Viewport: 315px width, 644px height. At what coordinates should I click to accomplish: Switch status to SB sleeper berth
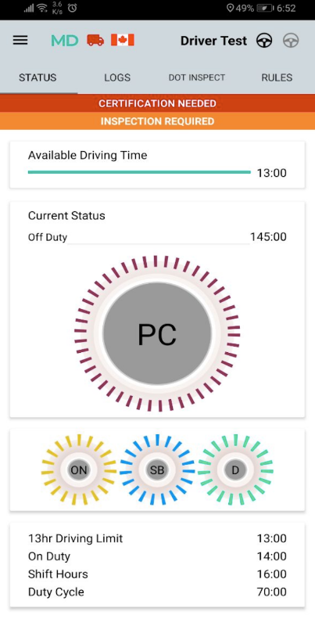(x=157, y=470)
